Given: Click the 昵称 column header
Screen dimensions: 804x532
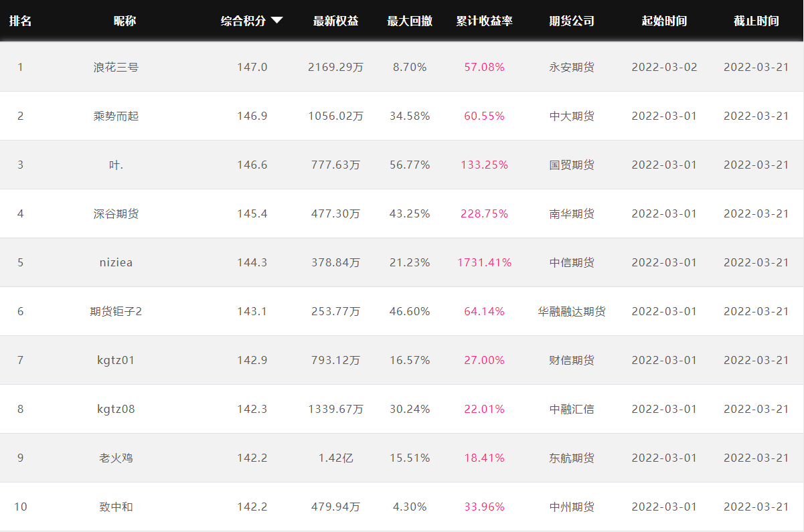Looking at the screenshot, I should (125, 21).
